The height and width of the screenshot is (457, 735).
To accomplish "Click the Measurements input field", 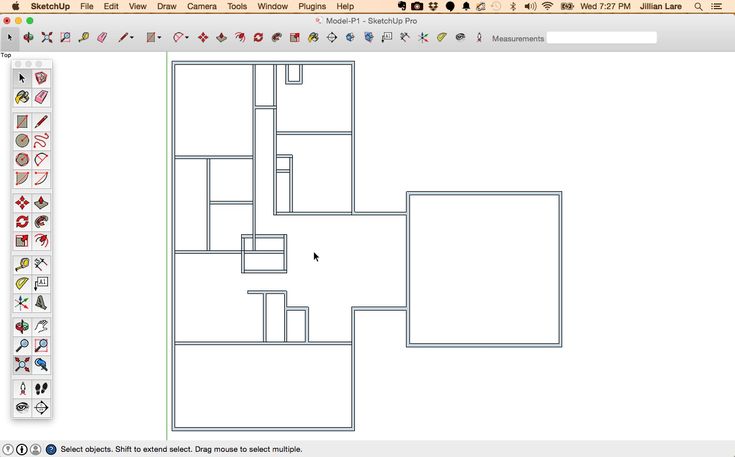I will coord(601,38).
